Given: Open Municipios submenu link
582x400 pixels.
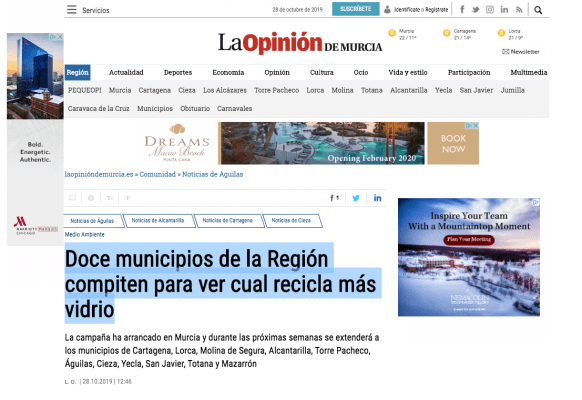Looking at the screenshot, I should (155, 108).
